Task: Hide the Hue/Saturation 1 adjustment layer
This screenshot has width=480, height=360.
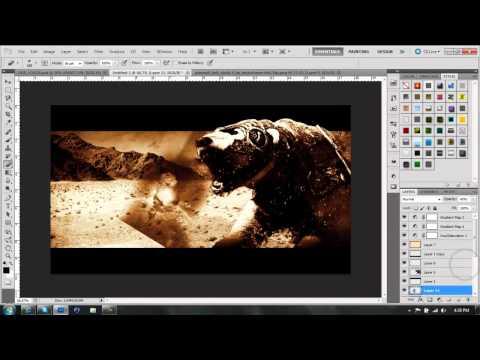Action: coord(404,235)
